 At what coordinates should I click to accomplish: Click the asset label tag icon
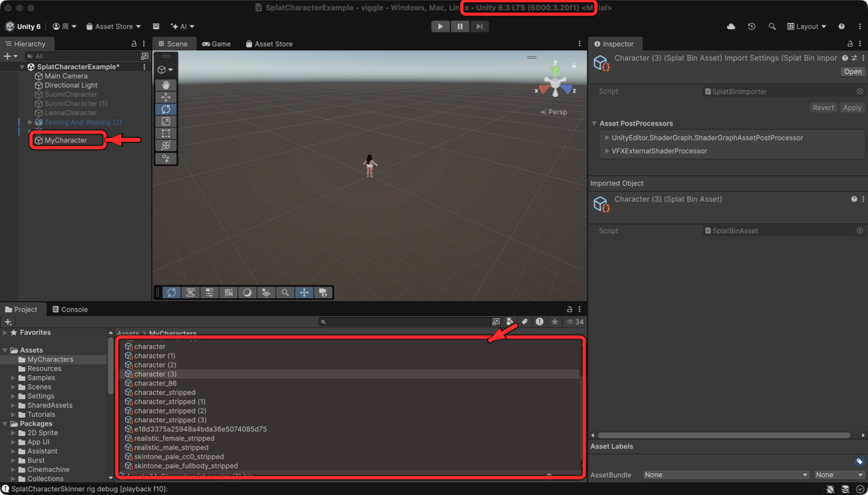859,461
